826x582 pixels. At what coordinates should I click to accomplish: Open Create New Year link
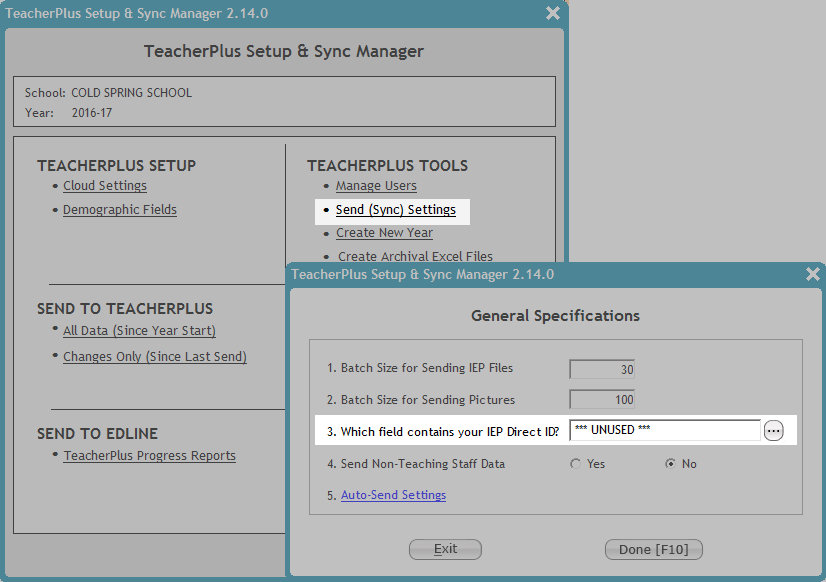point(385,233)
